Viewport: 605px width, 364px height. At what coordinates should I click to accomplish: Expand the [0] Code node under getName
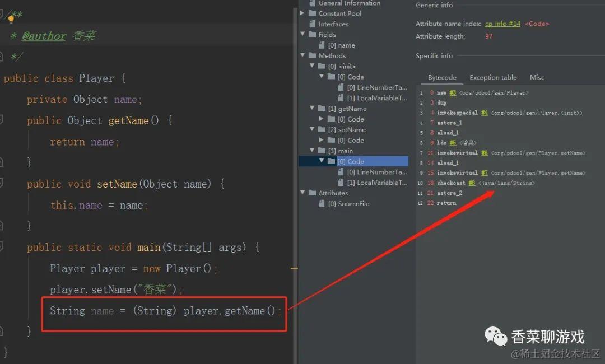pos(322,119)
